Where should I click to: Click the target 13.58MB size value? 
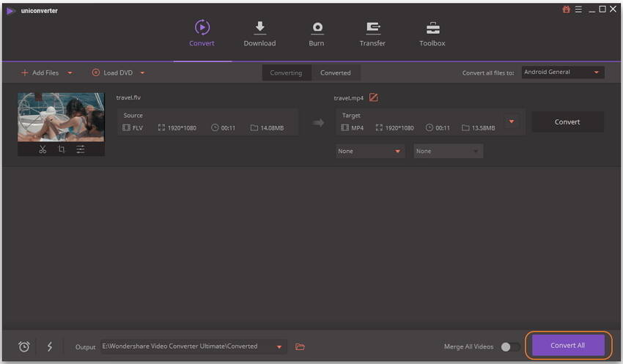[x=484, y=128]
